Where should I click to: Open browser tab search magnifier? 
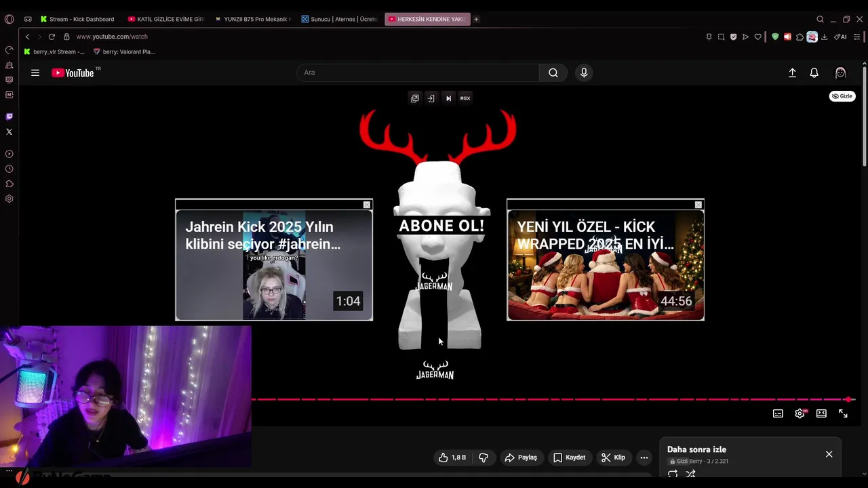click(x=820, y=19)
